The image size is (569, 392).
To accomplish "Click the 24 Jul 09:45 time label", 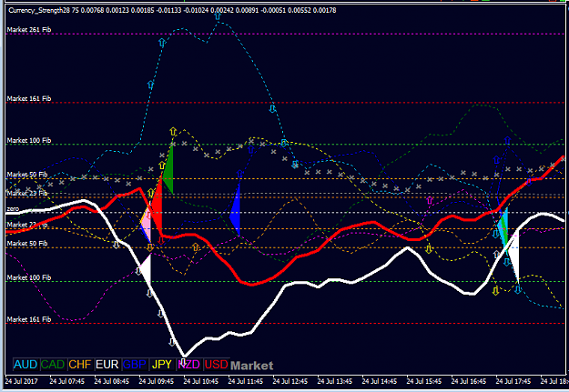I will (x=156, y=381).
